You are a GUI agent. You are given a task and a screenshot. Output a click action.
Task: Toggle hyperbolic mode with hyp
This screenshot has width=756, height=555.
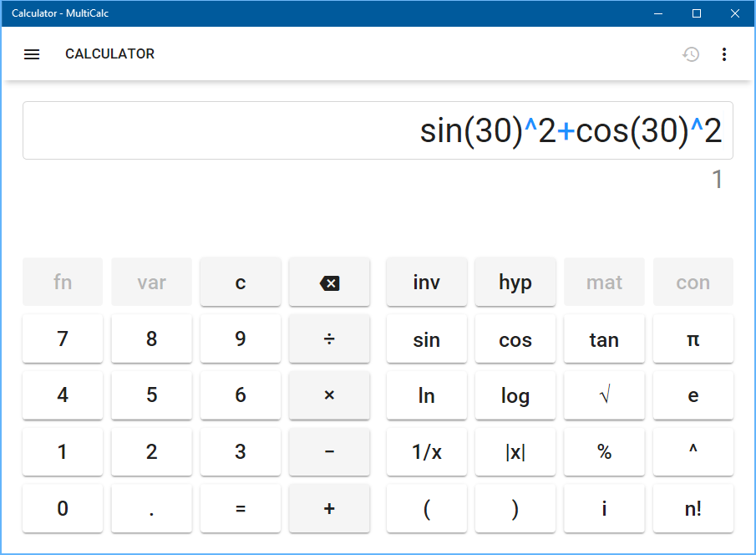click(x=515, y=283)
